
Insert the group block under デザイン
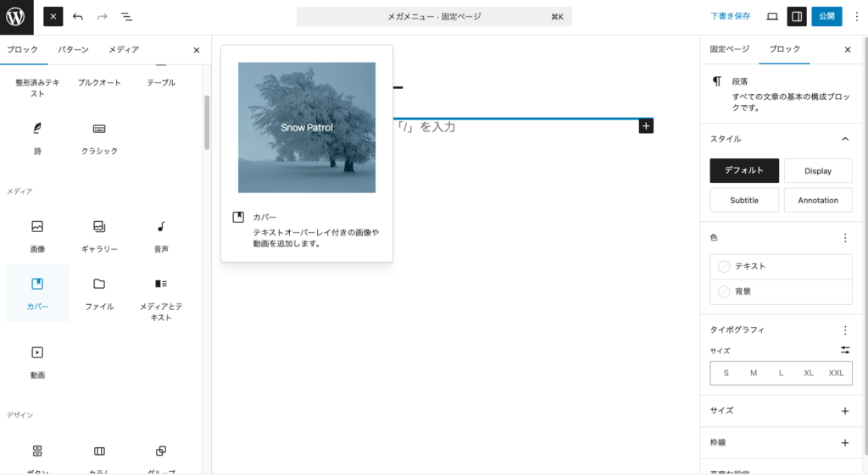click(x=161, y=457)
